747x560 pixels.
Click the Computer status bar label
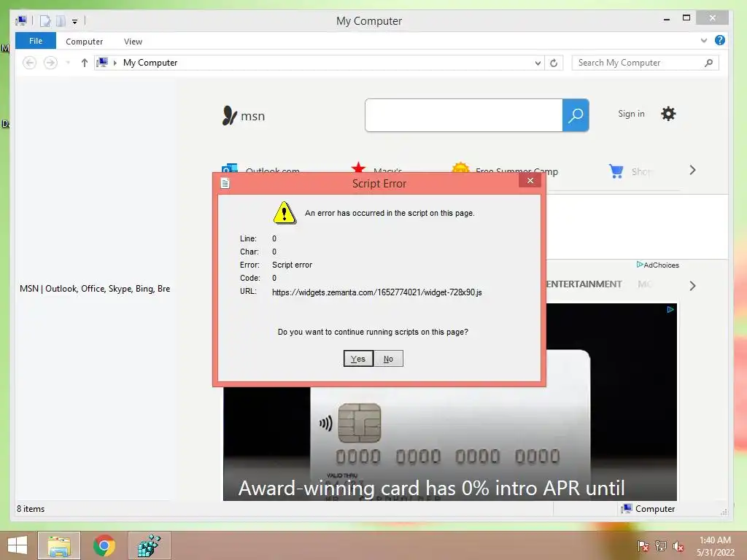point(649,509)
